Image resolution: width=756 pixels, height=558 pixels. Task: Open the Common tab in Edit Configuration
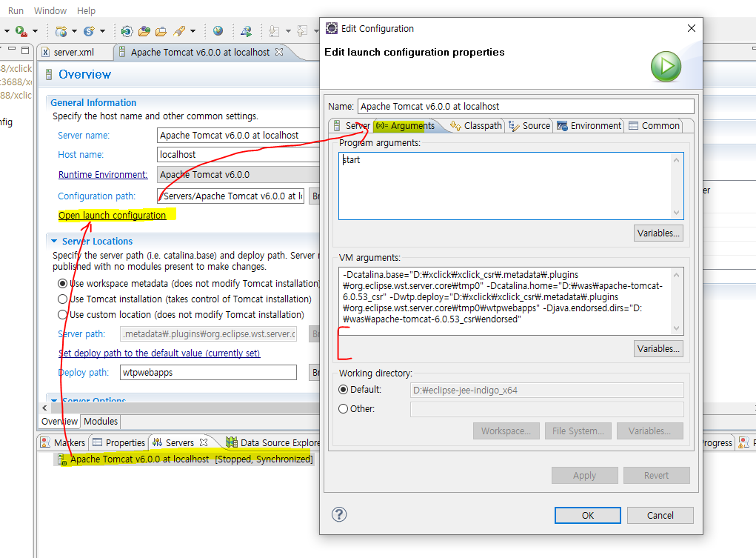(x=655, y=125)
